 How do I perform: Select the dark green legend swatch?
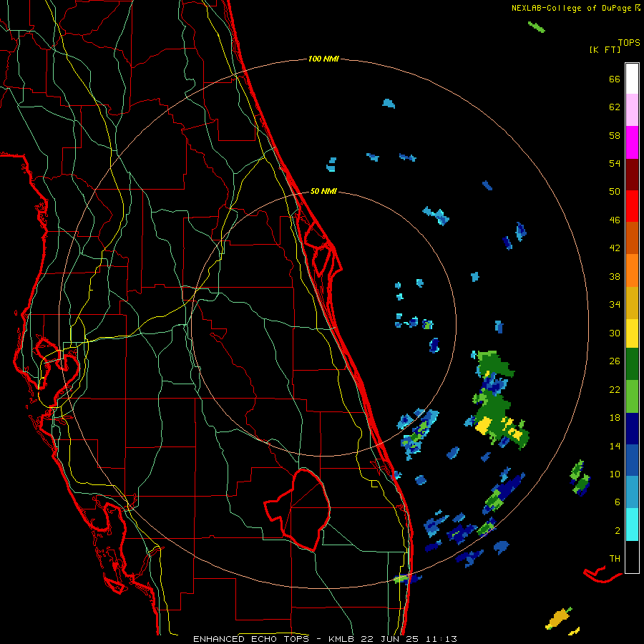pyautogui.click(x=632, y=364)
